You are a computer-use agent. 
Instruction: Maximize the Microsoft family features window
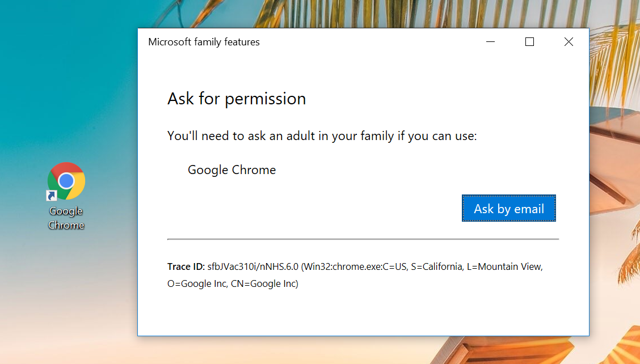(x=529, y=41)
